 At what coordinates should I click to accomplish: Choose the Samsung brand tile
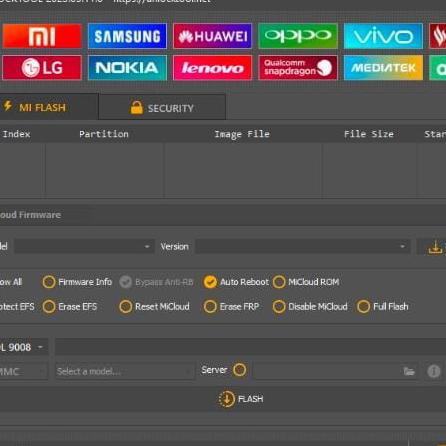click(x=127, y=36)
